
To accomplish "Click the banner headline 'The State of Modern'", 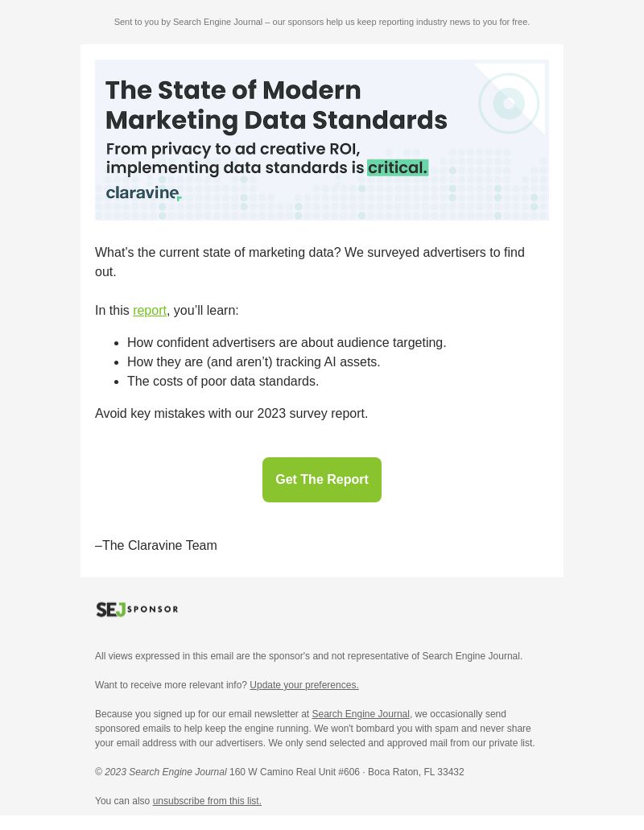I will point(233,90).
